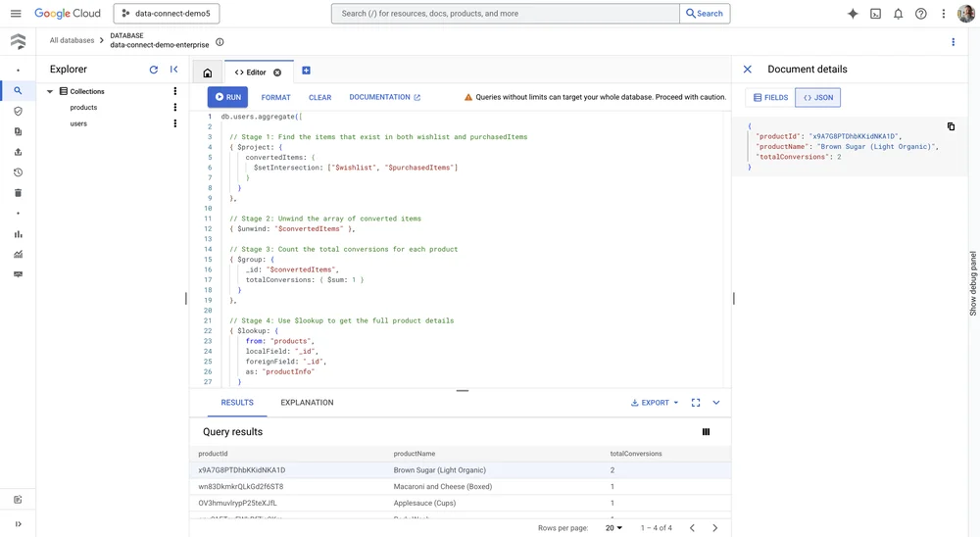Open the Rows per page dropdown
Screen dimensions: 980x537
pyautogui.click(x=613, y=527)
